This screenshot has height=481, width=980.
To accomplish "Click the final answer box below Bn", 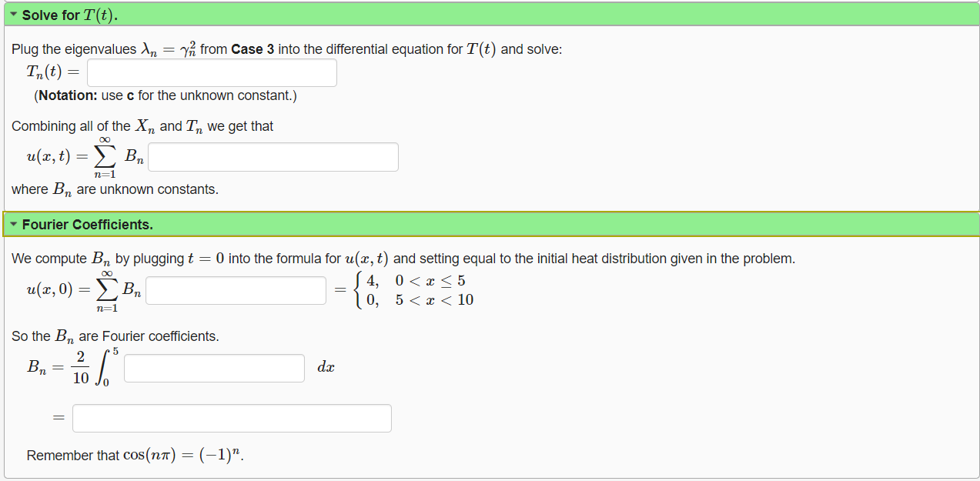I will click(x=231, y=417).
